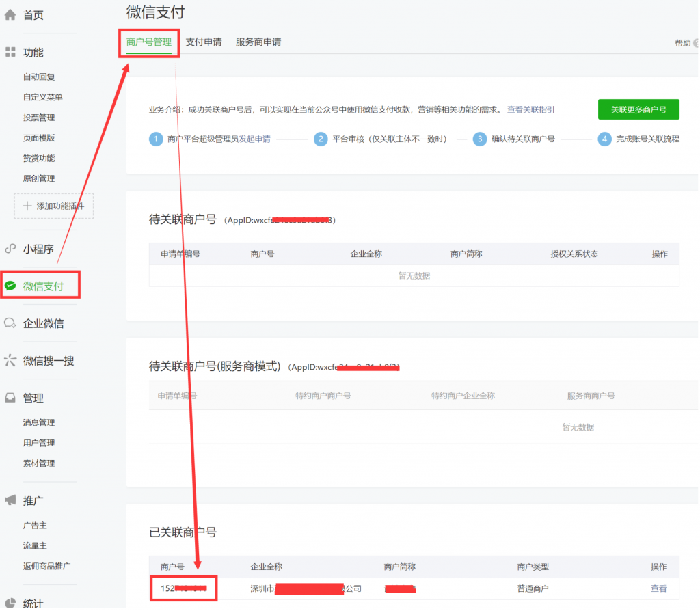Open 投票管理 menu item
Screen dimensions: 700x611
click(39, 118)
